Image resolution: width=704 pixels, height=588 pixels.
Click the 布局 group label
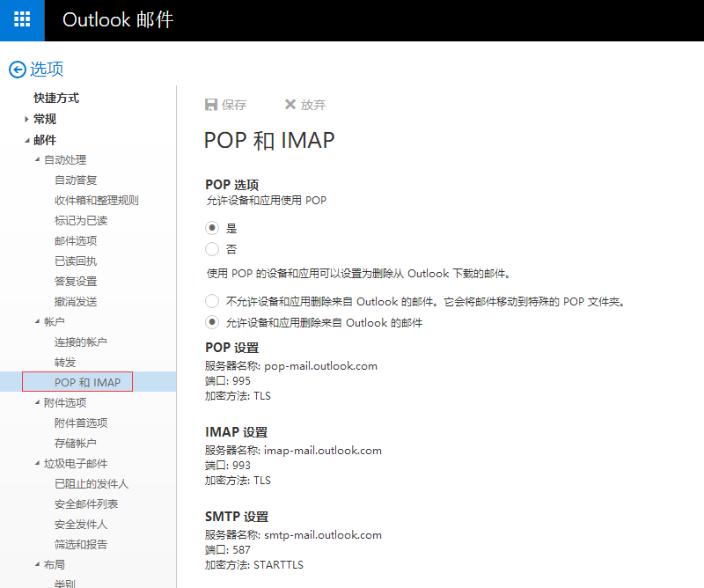(55, 564)
